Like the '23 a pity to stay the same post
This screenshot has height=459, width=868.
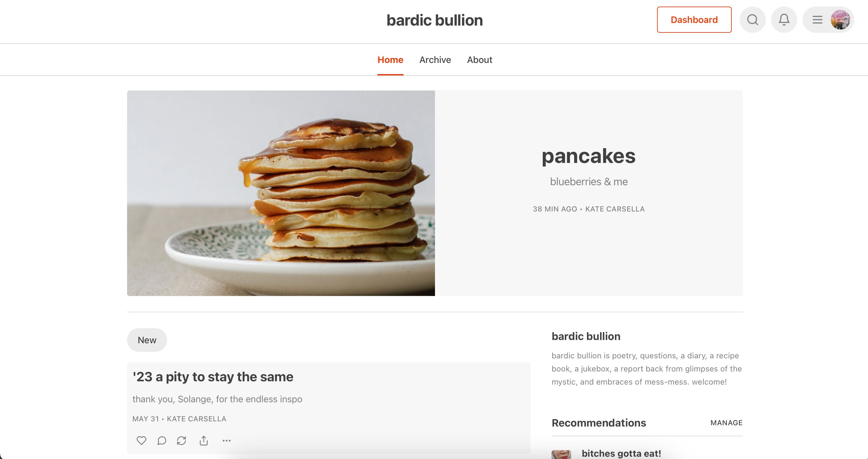tap(141, 440)
